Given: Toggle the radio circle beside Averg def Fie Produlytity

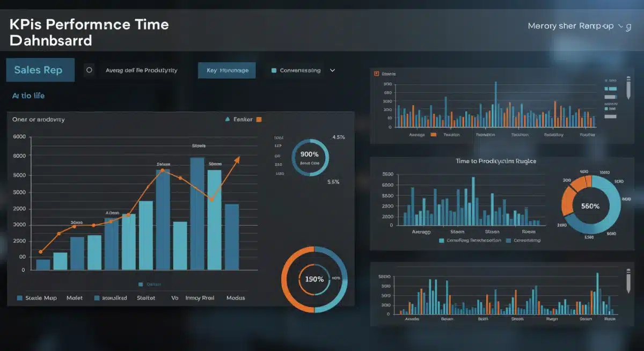Looking at the screenshot, I should pyautogui.click(x=89, y=70).
